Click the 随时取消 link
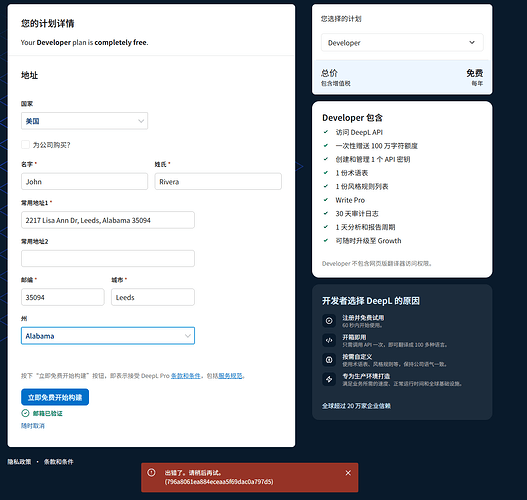527x500 pixels. 33,426
